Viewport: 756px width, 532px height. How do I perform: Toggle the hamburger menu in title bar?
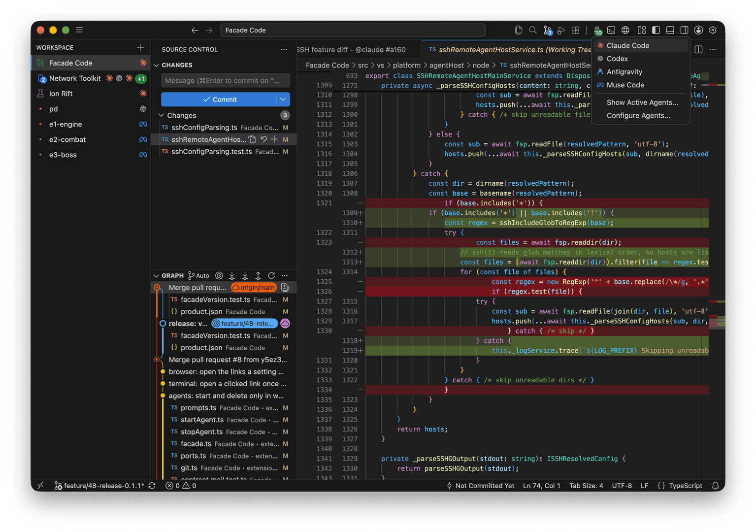(79, 30)
